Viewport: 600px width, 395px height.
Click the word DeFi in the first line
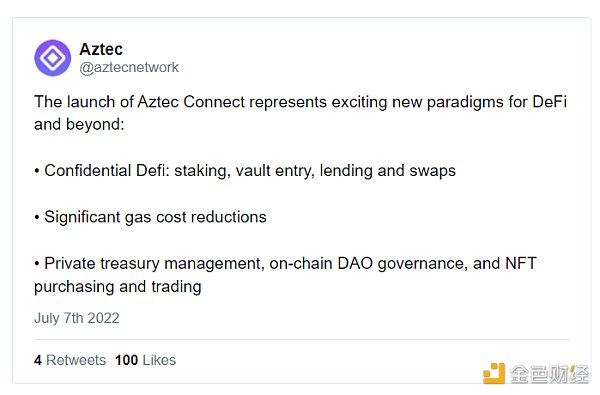(x=549, y=102)
